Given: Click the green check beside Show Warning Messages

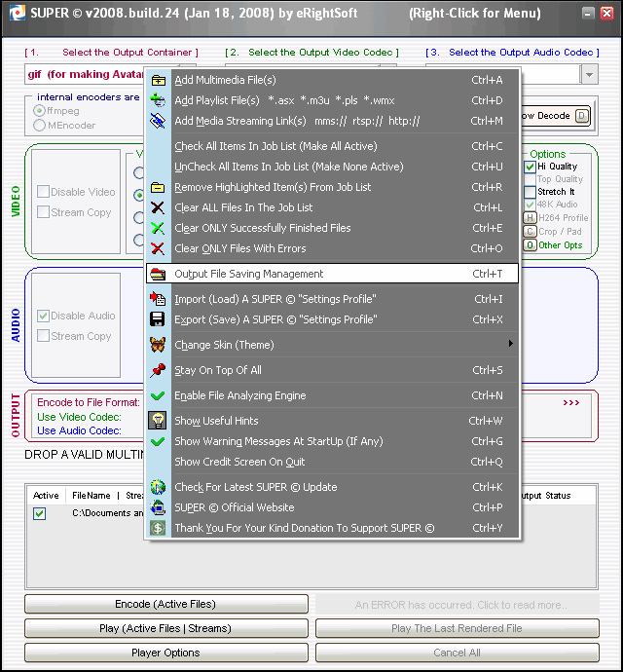Looking at the screenshot, I should 158,441.
